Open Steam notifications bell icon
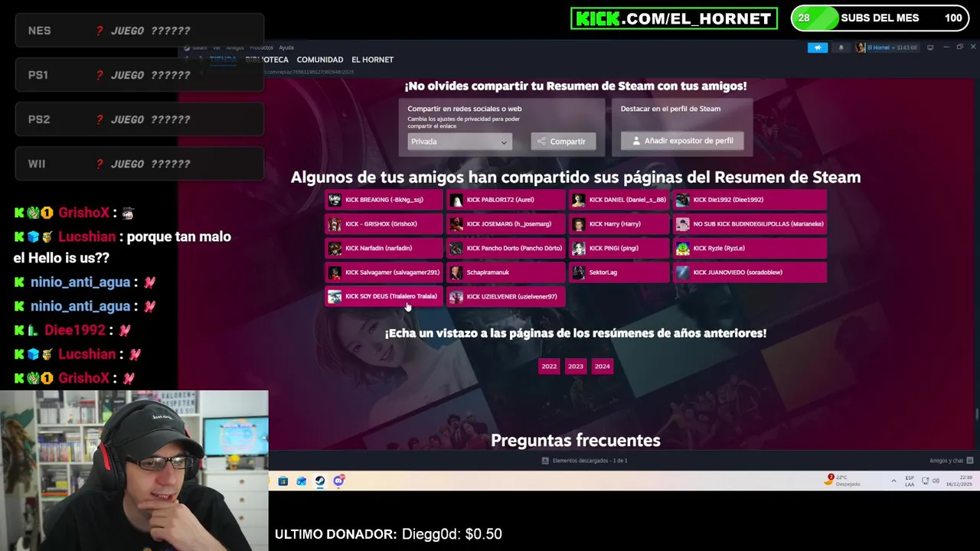 coord(841,47)
